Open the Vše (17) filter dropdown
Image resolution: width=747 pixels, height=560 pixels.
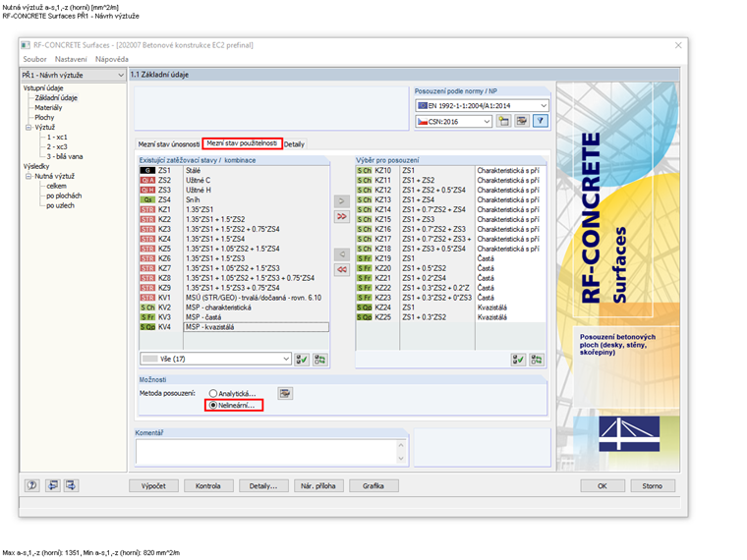286,359
